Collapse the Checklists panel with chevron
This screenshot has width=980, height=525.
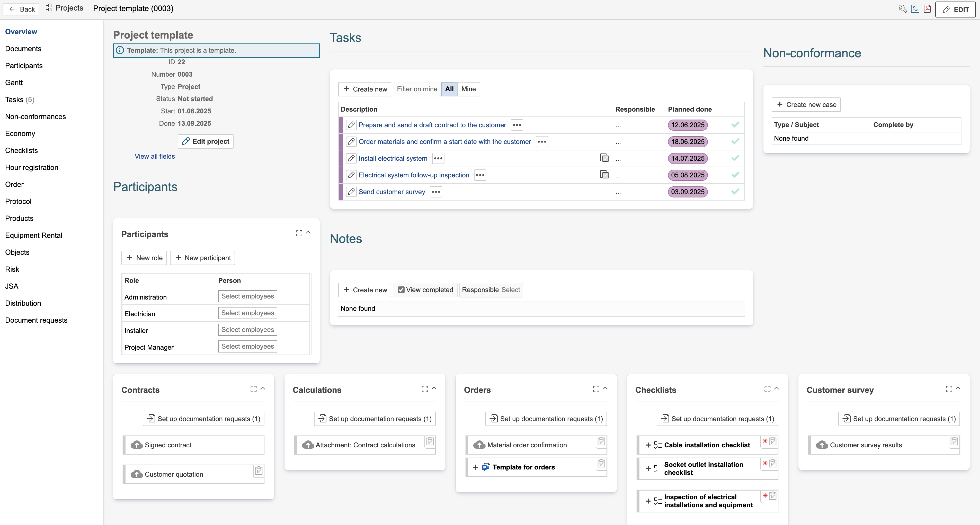(777, 388)
